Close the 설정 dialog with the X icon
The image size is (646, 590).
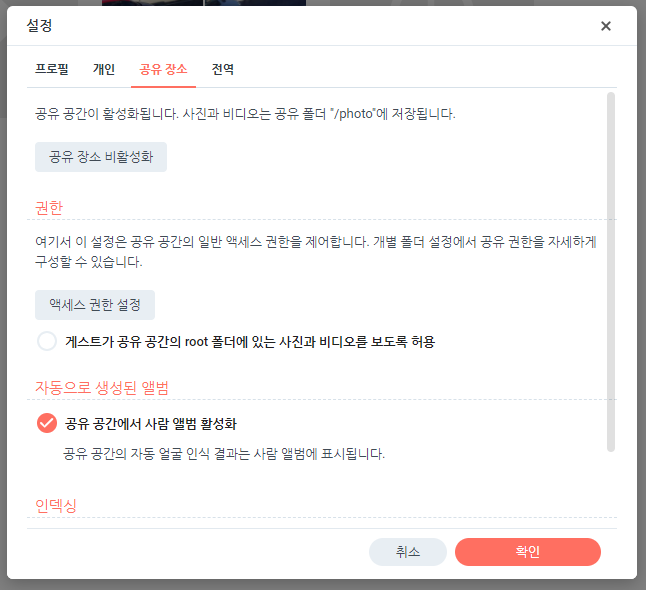605,26
